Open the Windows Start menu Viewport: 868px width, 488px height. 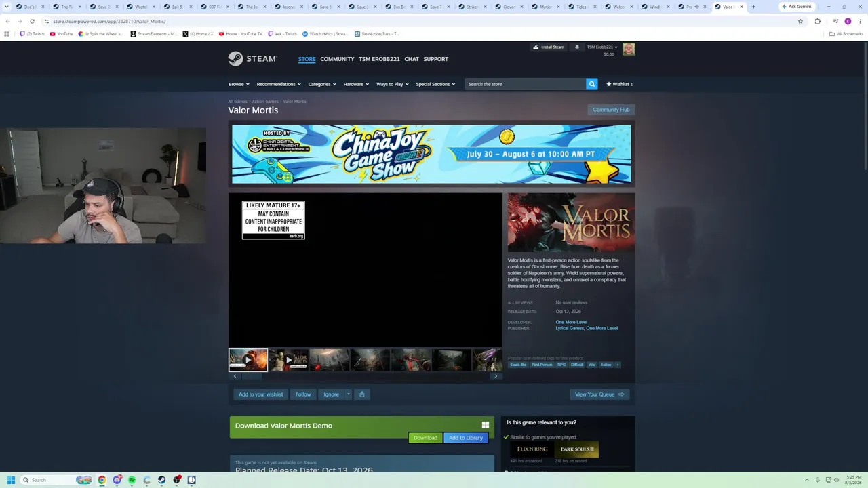coord(11,480)
